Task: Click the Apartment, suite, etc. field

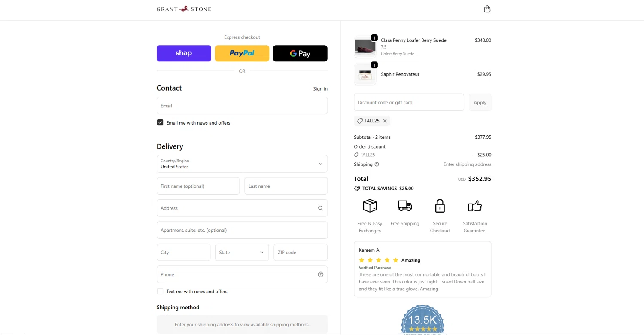Action: (x=242, y=231)
